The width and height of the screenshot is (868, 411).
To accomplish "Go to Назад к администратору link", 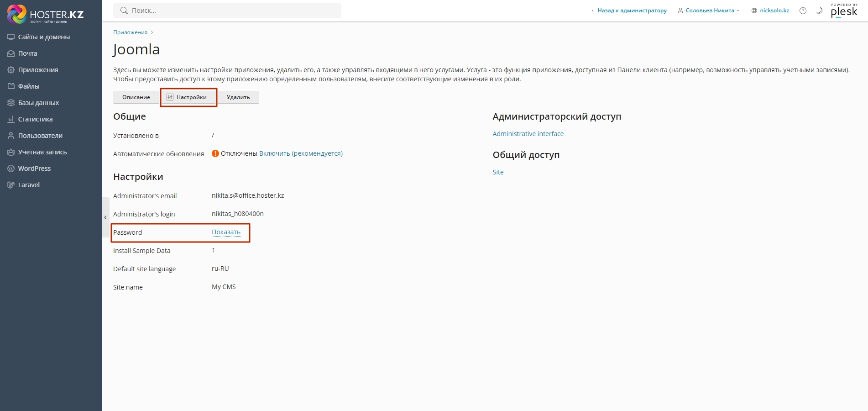I will (632, 11).
